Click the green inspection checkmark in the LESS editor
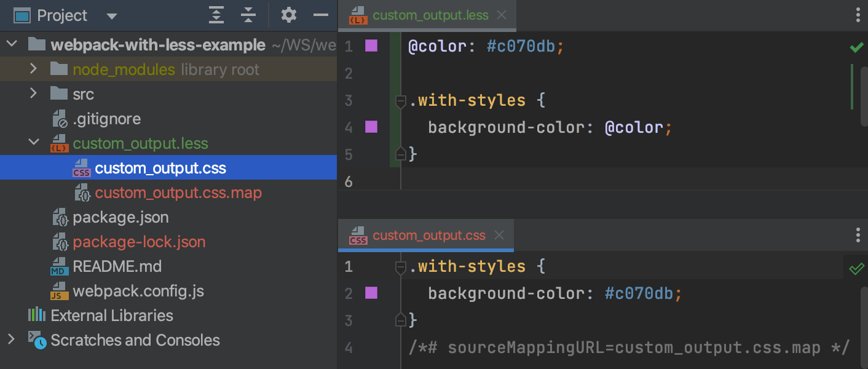Image resolution: width=868 pixels, height=369 pixels. coord(857,47)
